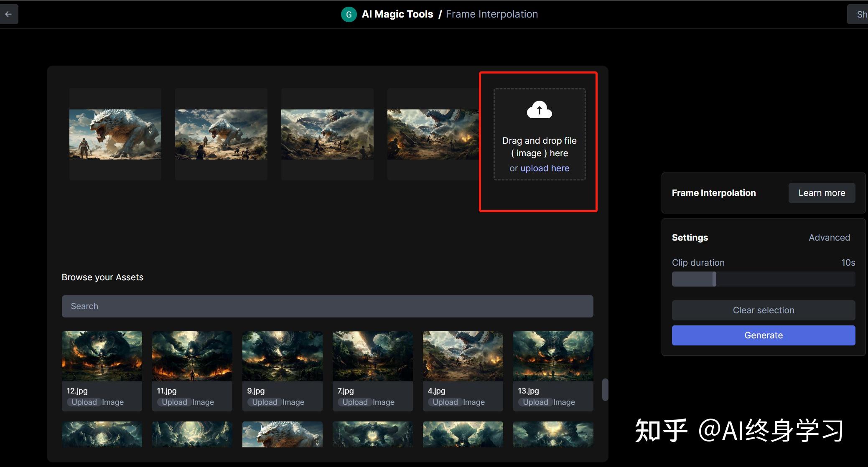Switch to Advanced settings

point(829,238)
